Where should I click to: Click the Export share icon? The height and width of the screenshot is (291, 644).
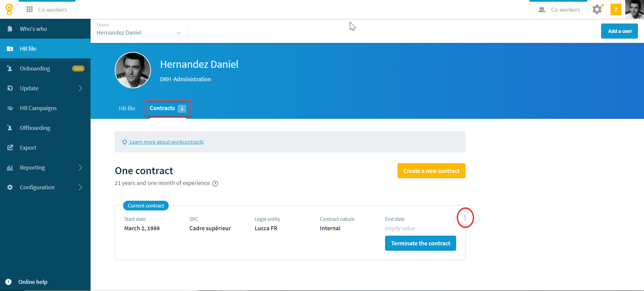(x=10, y=148)
